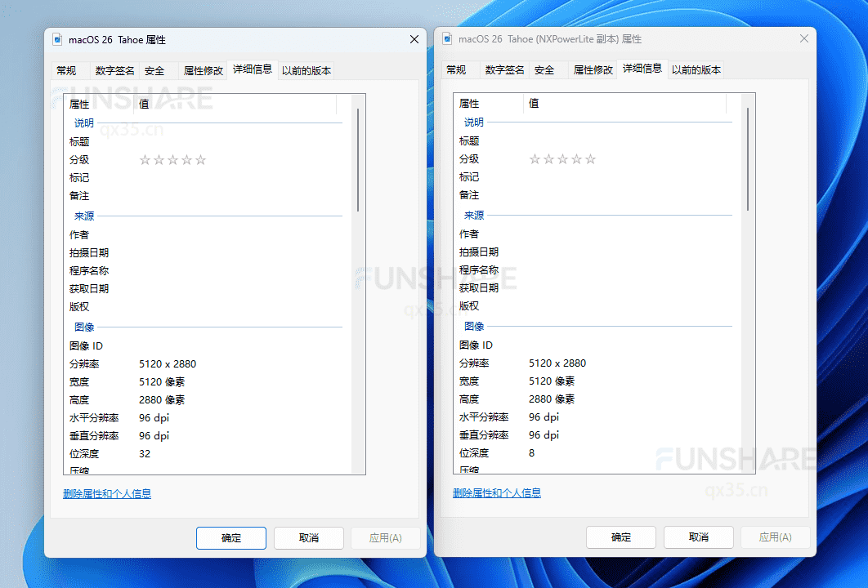The width and height of the screenshot is (868, 588).
Task: Click 取消 button in left window
Action: [309, 537]
